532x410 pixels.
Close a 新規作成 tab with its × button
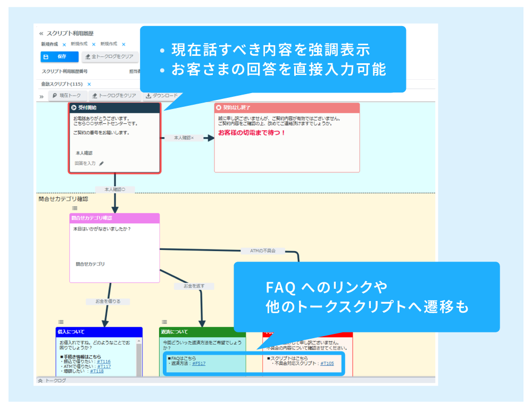[64, 44]
